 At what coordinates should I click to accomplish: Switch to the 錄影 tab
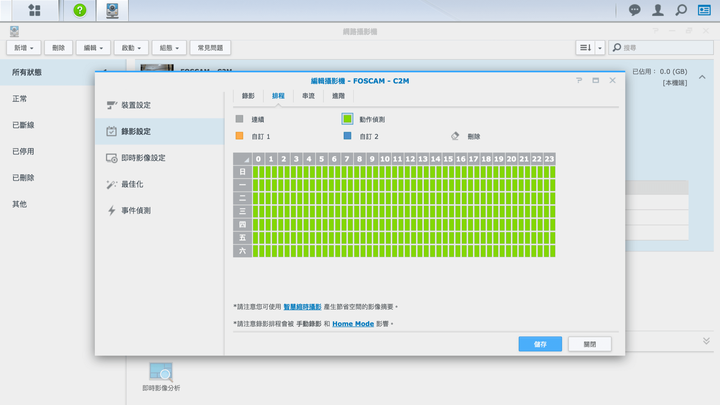pos(248,96)
